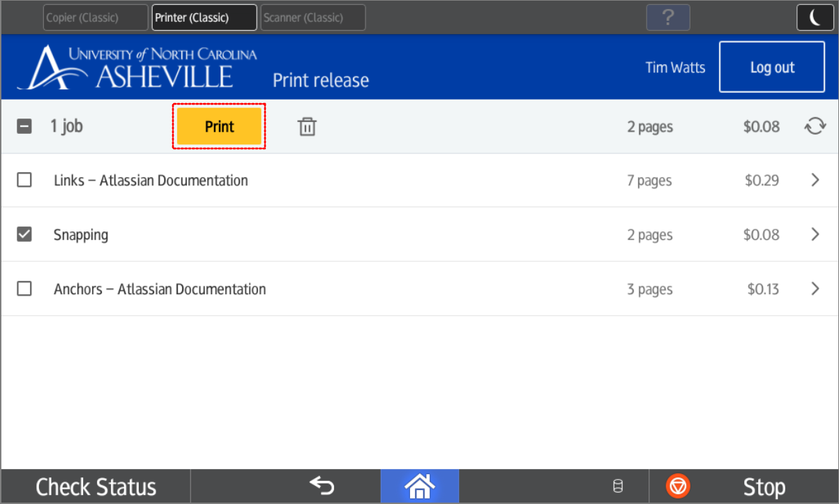This screenshot has width=839, height=504.
Task: Uncheck the Snapping job checkbox
Action: pos(24,235)
